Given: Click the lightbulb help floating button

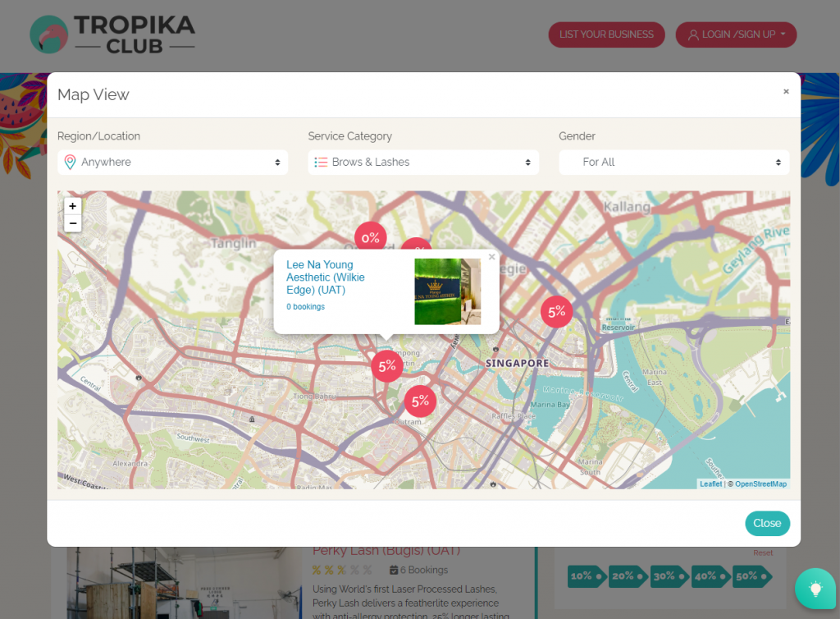Looking at the screenshot, I should pos(815,588).
